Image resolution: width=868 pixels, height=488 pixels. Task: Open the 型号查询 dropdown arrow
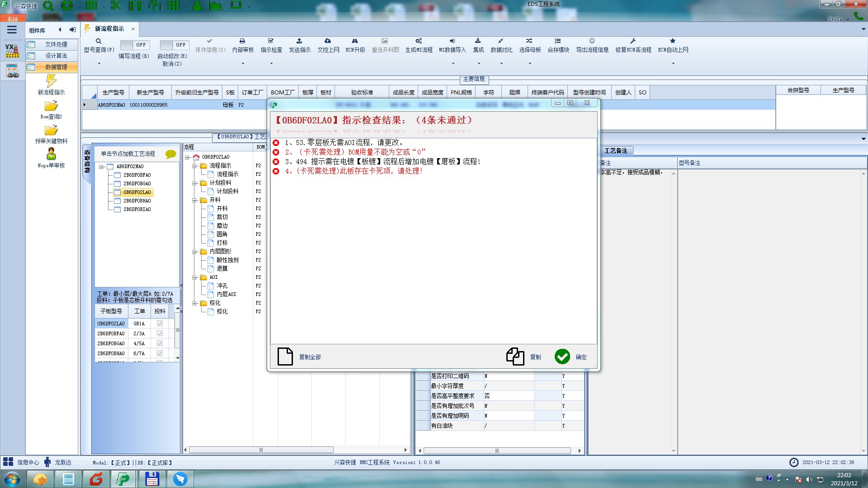(x=99, y=63)
